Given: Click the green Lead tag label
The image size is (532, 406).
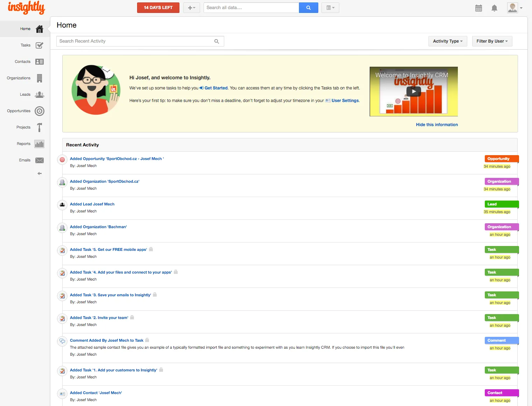Looking at the screenshot, I should coord(502,204).
